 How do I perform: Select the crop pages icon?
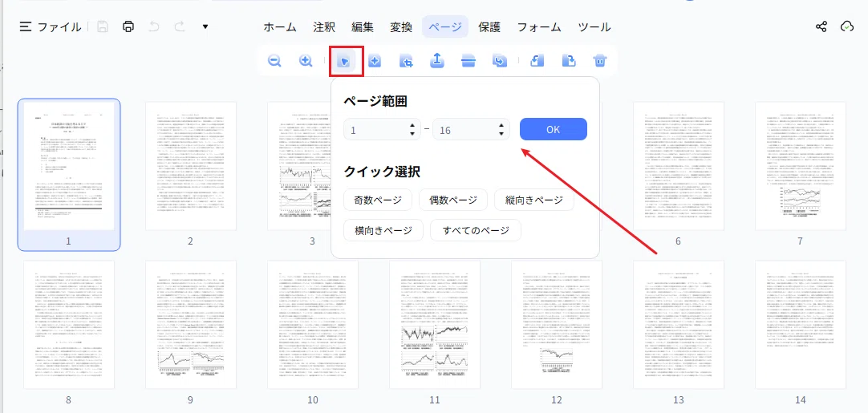pos(406,62)
